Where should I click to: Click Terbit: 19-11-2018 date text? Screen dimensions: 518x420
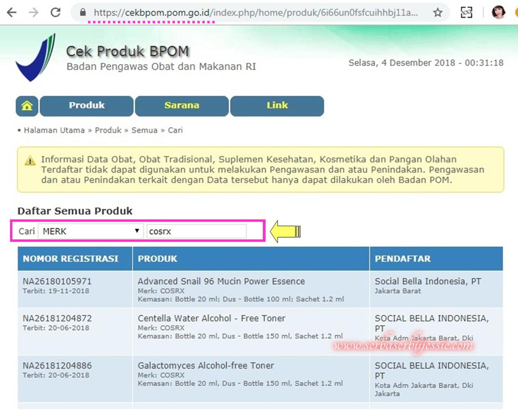coord(56,291)
